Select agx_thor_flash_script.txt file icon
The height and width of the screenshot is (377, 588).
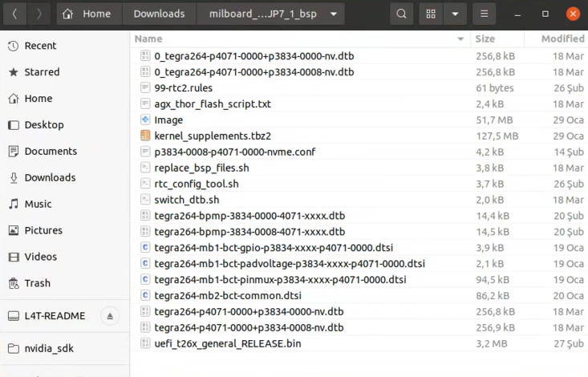(x=145, y=104)
